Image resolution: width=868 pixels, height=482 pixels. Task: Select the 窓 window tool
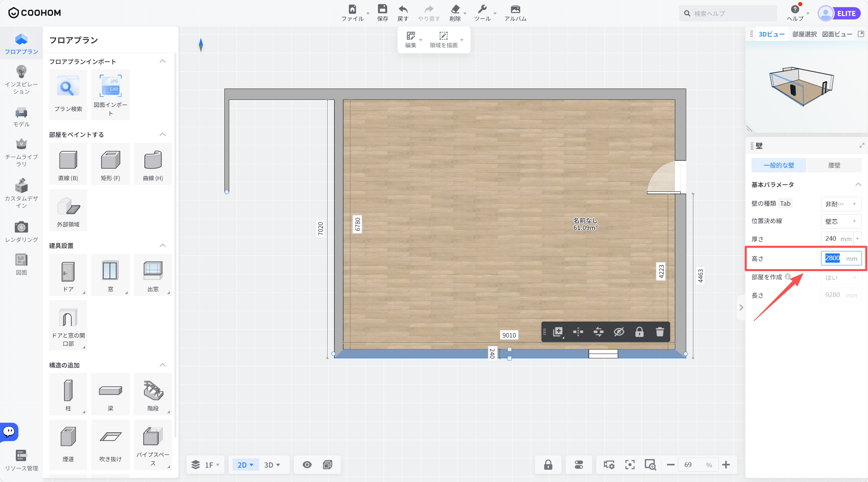(110, 275)
